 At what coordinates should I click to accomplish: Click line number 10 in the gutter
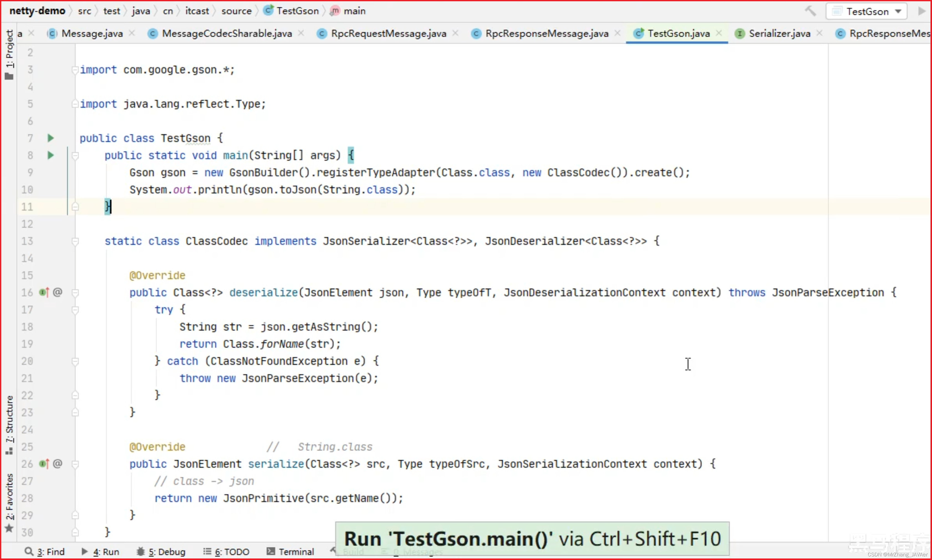[x=27, y=190]
